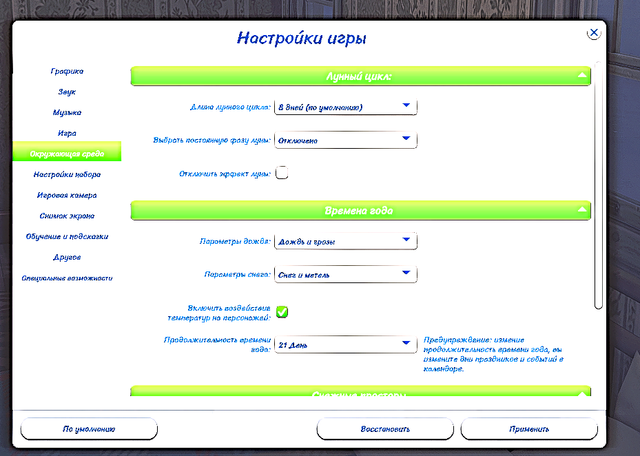The image size is (640, 456).
Task: Click the По умолчанию button
Action: 89,429
